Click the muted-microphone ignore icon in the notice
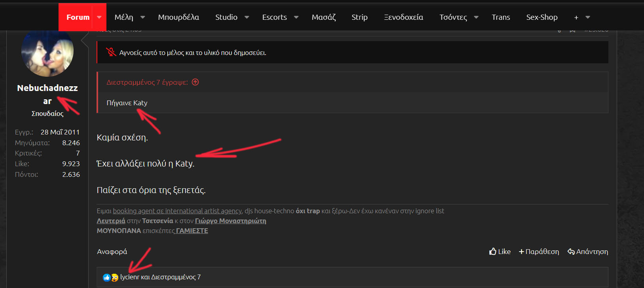Image resolution: width=644 pixels, height=288 pixels. point(111,52)
